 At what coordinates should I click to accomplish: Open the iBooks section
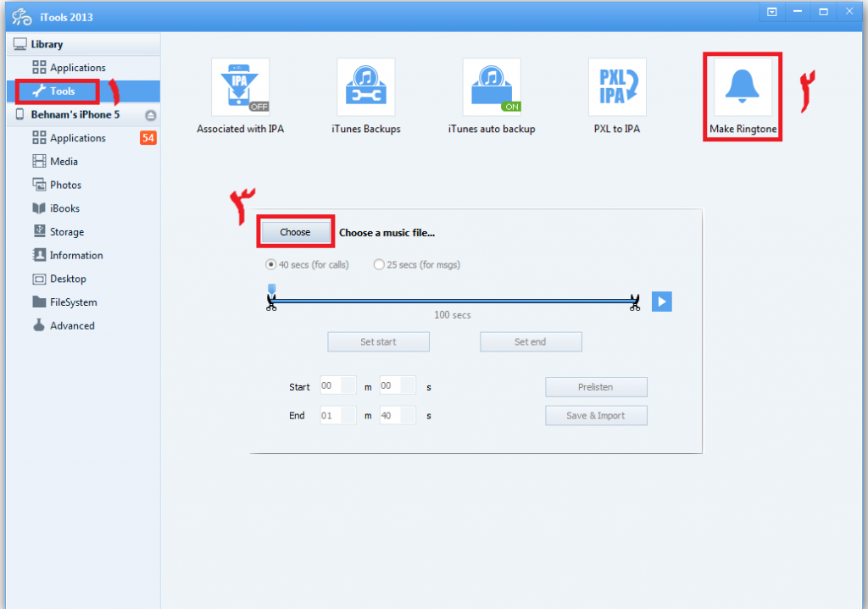[x=84, y=208]
